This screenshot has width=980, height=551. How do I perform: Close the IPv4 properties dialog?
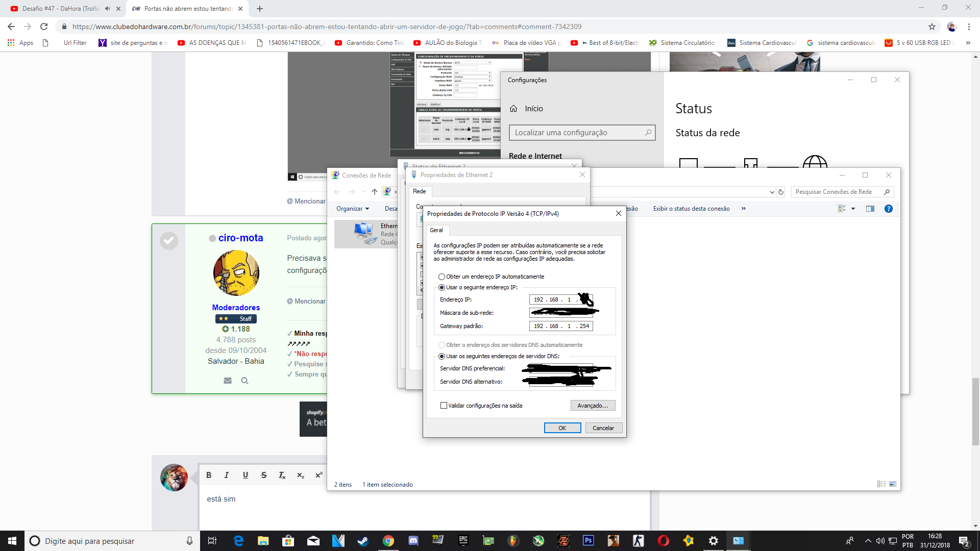point(619,214)
